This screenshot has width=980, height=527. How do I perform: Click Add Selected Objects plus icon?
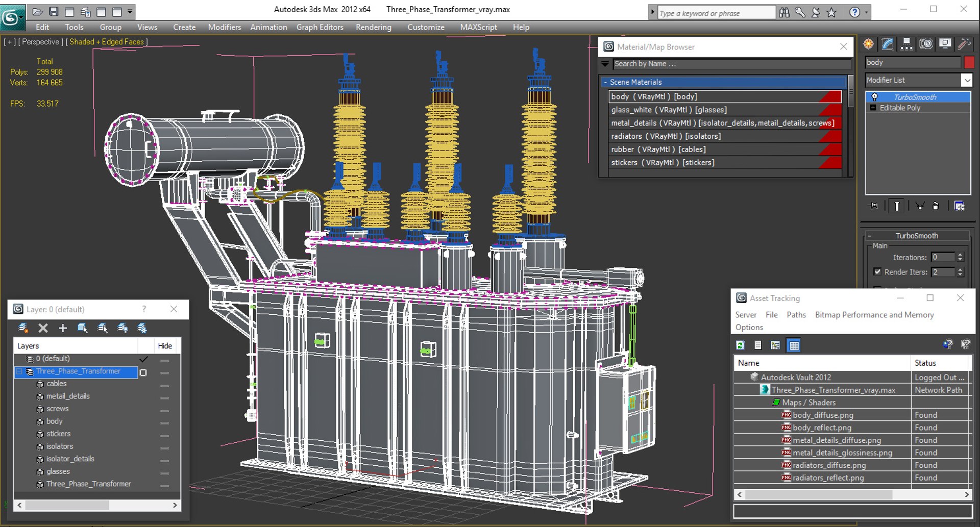pyautogui.click(x=63, y=328)
